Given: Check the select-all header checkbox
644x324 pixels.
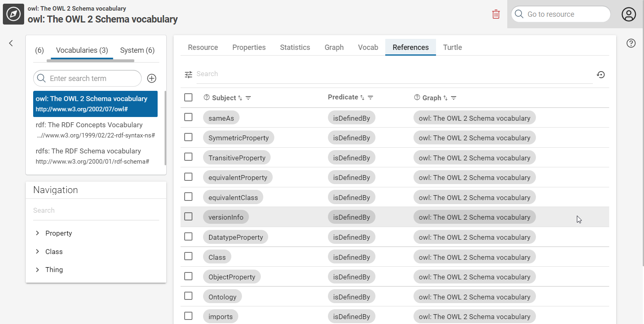Looking at the screenshot, I should (188, 97).
